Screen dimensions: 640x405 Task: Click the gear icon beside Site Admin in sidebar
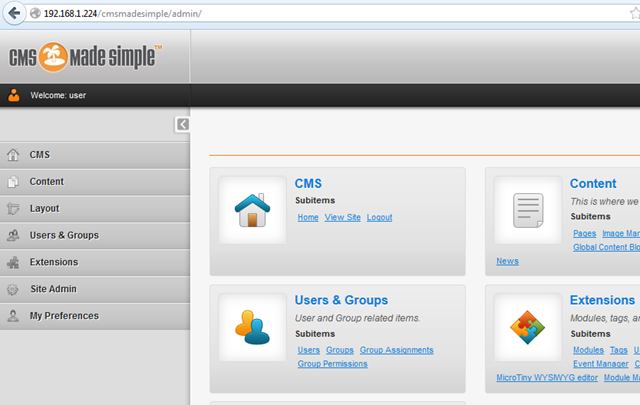click(13, 289)
